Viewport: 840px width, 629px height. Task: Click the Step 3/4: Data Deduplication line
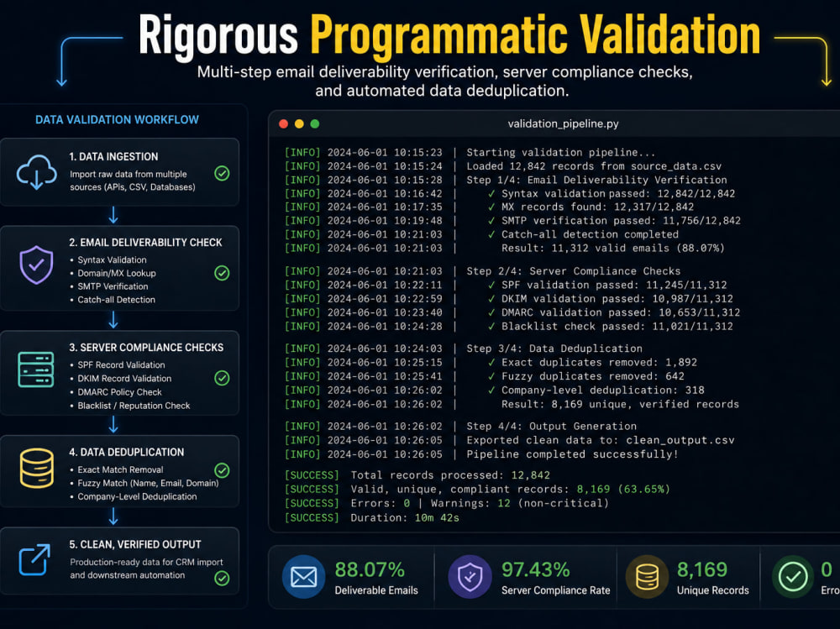click(x=554, y=349)
